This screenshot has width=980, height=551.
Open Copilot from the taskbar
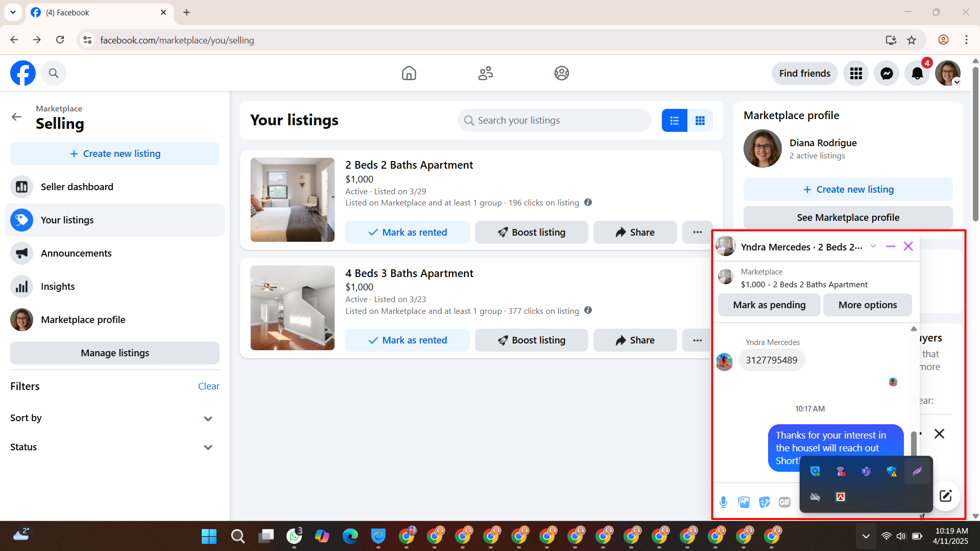[x=322, y=536]
